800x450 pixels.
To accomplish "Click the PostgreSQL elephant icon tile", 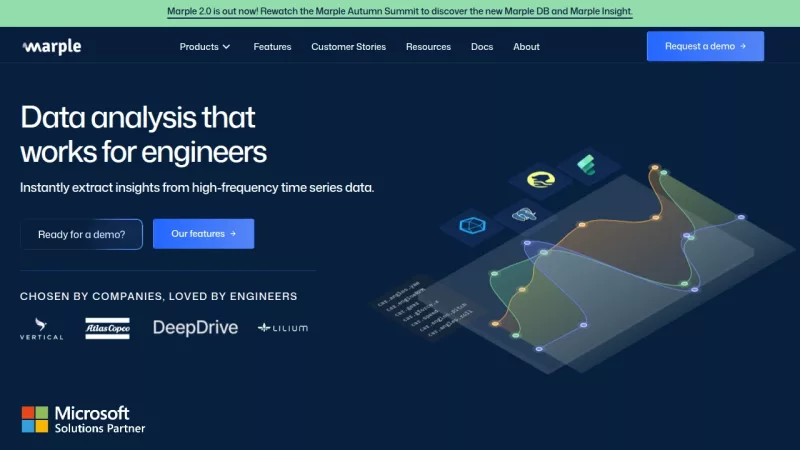I will (525, 214).
